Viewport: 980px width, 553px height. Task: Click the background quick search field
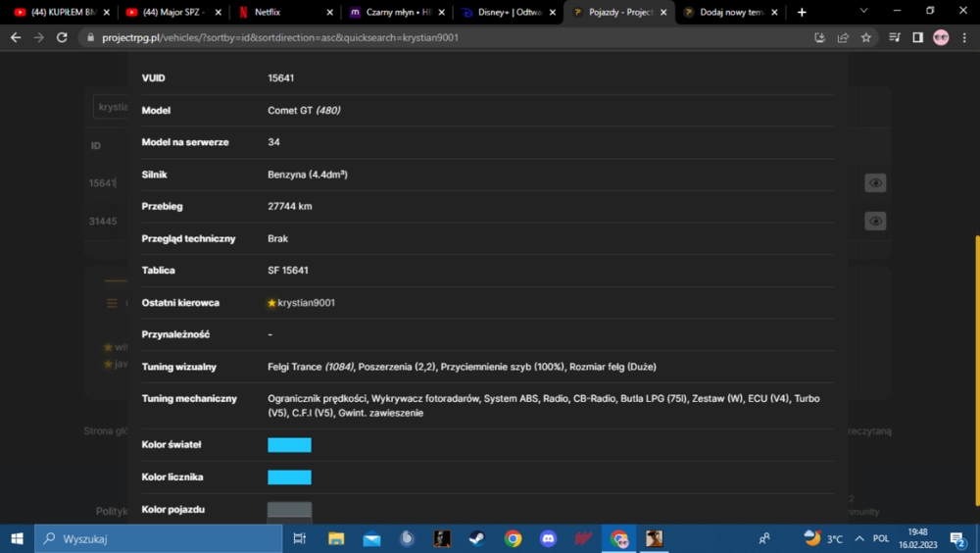[111, 107]
